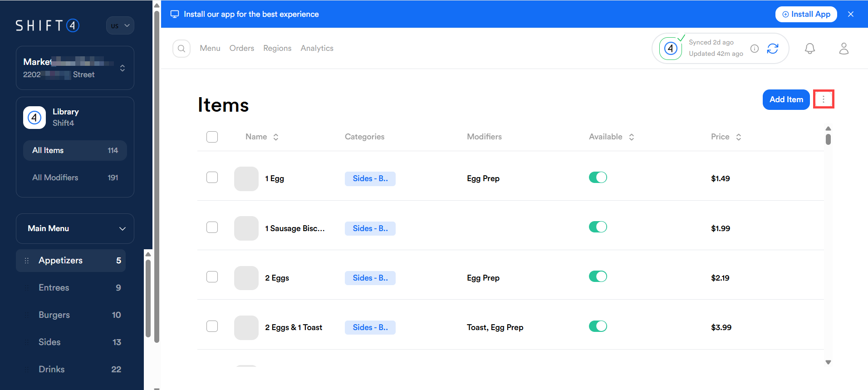This screenshot has height=390, width=868.
Task: Disable availability for 2 Eggs & 1 Toast
Action: click(x=598, y=326)
